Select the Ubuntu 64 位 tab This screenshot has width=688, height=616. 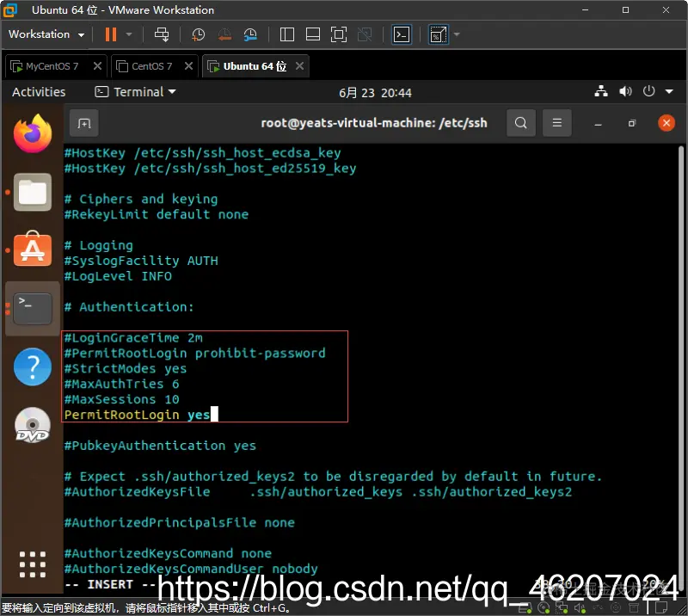(x=255, y=66)
